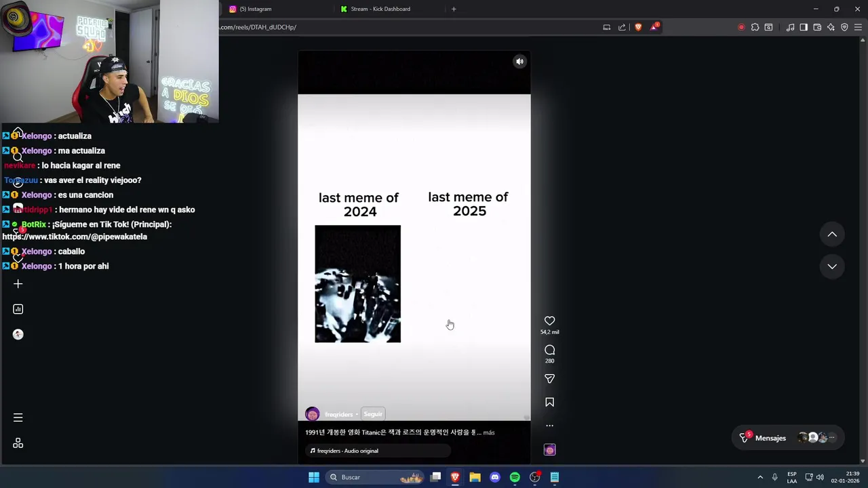
Task: Click chat message 'vas aver el reality viejooo?'
Action: pos(94,180)
